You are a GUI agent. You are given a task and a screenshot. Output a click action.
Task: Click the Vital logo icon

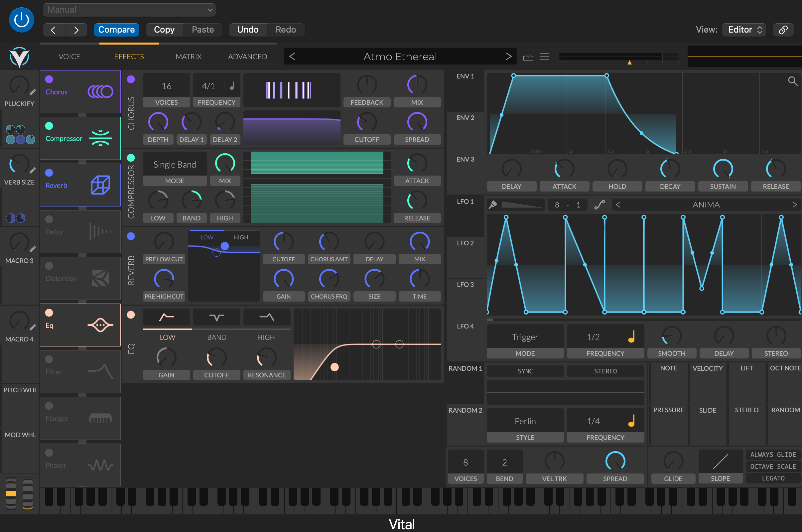19,57
